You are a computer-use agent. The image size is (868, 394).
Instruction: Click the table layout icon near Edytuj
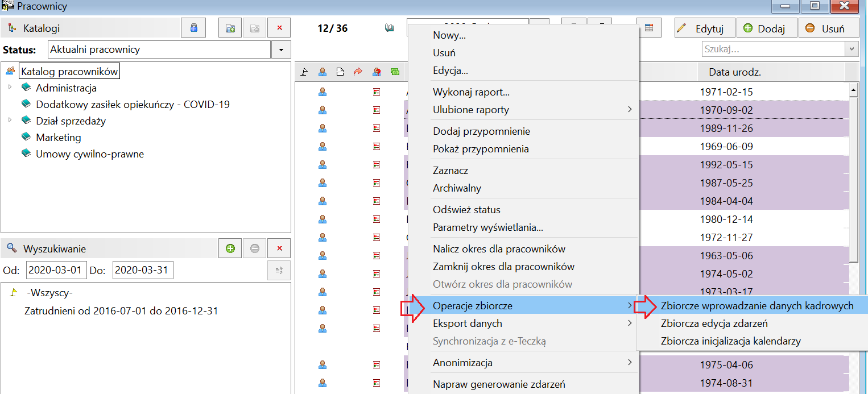point(649,28)
